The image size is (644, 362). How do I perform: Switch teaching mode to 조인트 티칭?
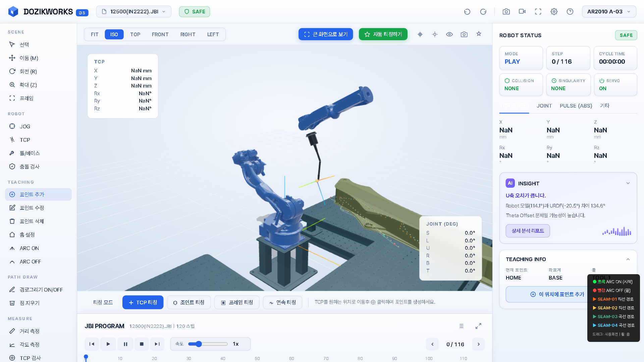[x=189, y=302]
